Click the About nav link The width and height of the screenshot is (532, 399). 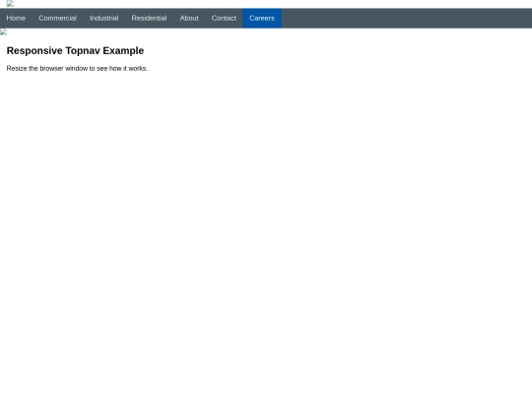coord(189,19)
